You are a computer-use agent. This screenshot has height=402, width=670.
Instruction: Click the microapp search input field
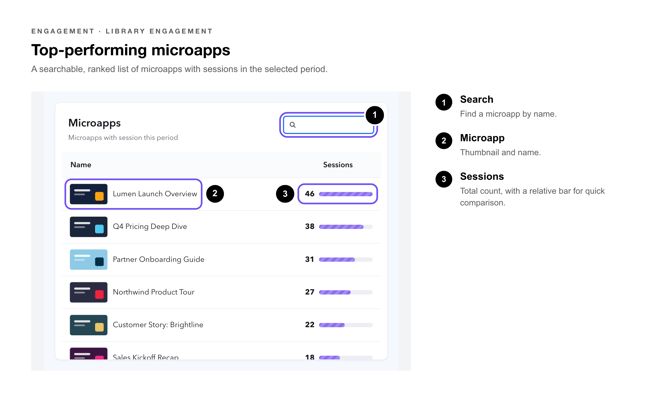click(x=328, y=125)
